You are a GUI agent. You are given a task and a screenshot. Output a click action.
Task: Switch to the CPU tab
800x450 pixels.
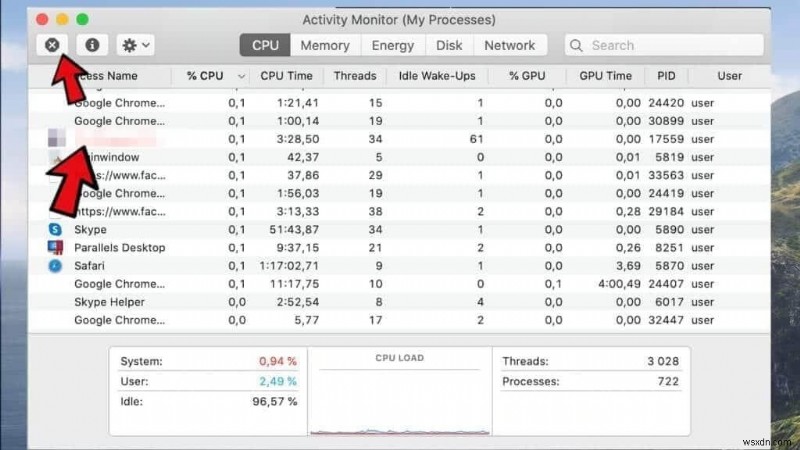(265, 45)
